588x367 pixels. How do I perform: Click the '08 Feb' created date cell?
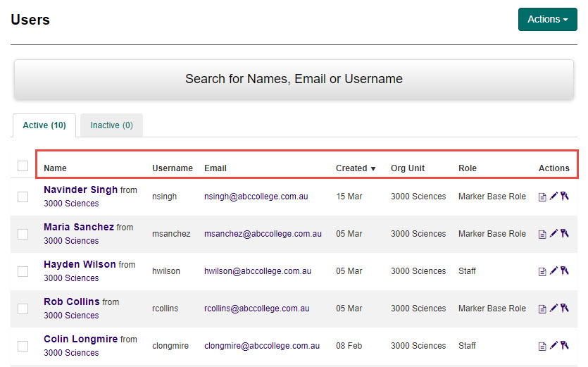[x=349, y=346]
